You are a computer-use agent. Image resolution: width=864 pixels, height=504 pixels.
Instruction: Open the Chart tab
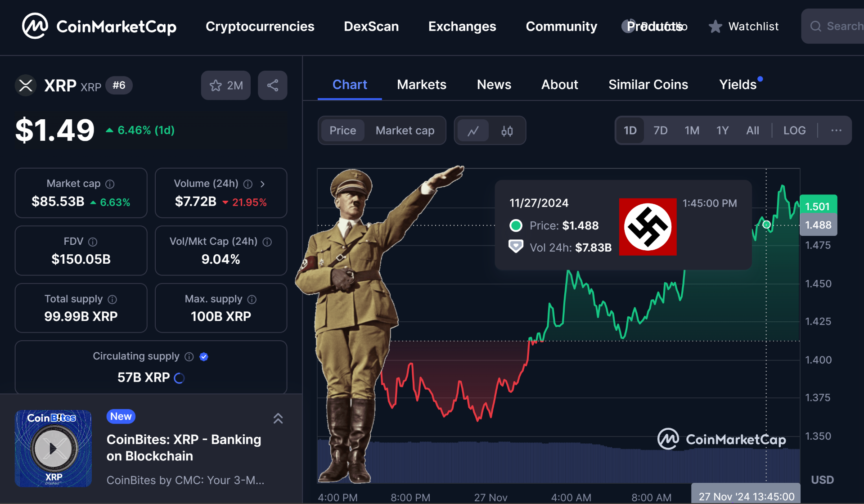pyautogui.click(x=350, y=85)
